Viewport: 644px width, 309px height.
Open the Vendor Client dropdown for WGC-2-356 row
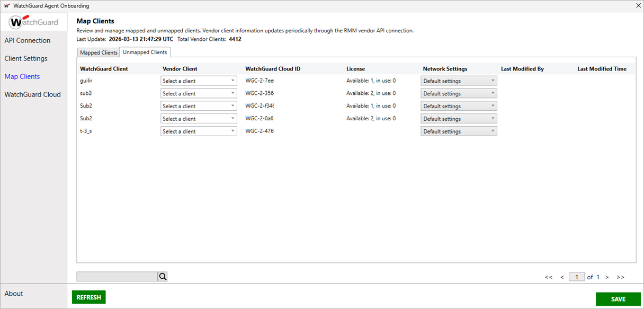[x=199, y=93]
